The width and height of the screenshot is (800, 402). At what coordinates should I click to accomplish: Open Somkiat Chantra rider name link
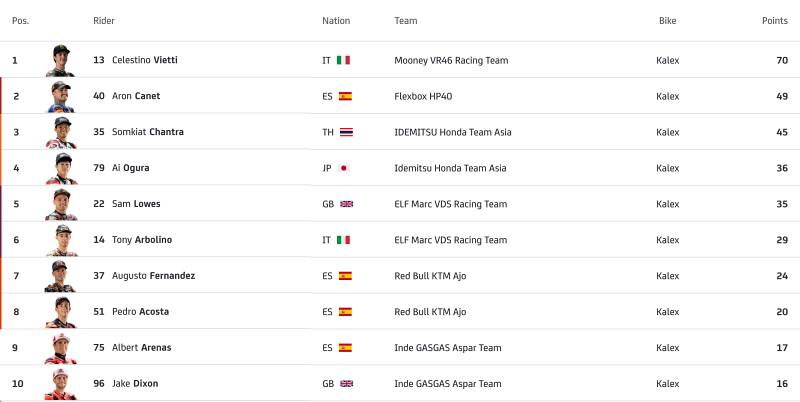(148, 132)
